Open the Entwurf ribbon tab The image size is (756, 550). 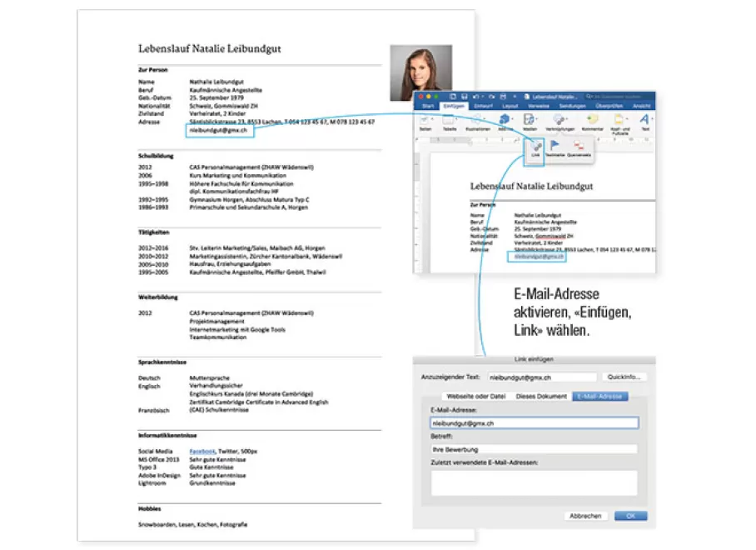point(483,106)
